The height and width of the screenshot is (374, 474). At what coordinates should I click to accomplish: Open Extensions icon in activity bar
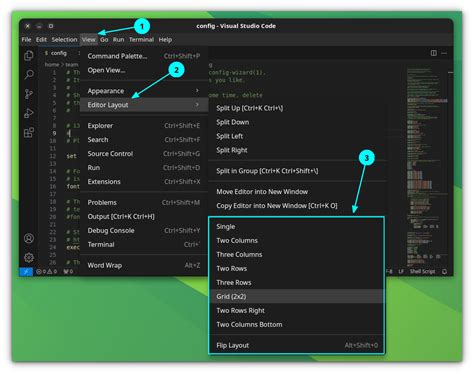(x=29, y=132)
